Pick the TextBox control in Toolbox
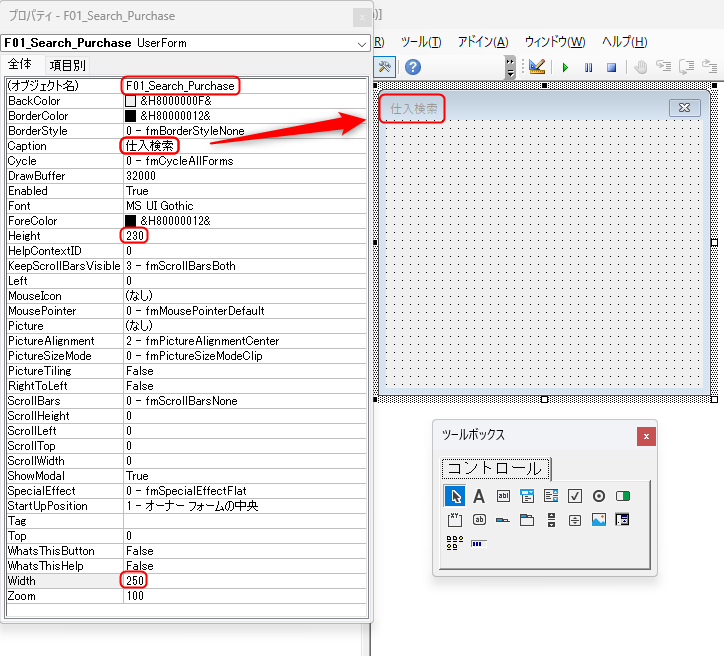Image resolution: width=724 pixels, height=656 pixels. (503, 496)
